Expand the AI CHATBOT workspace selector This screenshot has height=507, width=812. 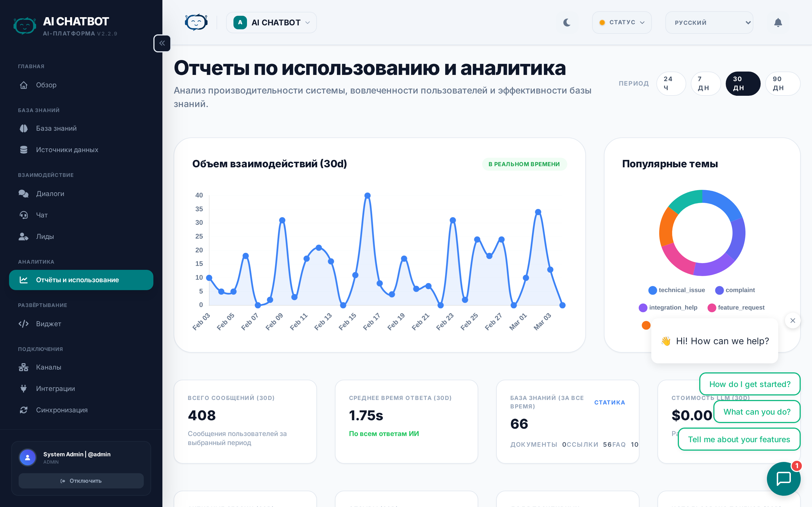[271, 22]
